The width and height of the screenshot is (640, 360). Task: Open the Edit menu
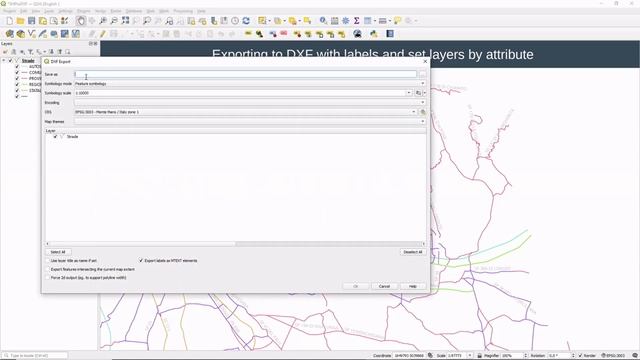tap(24, 11)
